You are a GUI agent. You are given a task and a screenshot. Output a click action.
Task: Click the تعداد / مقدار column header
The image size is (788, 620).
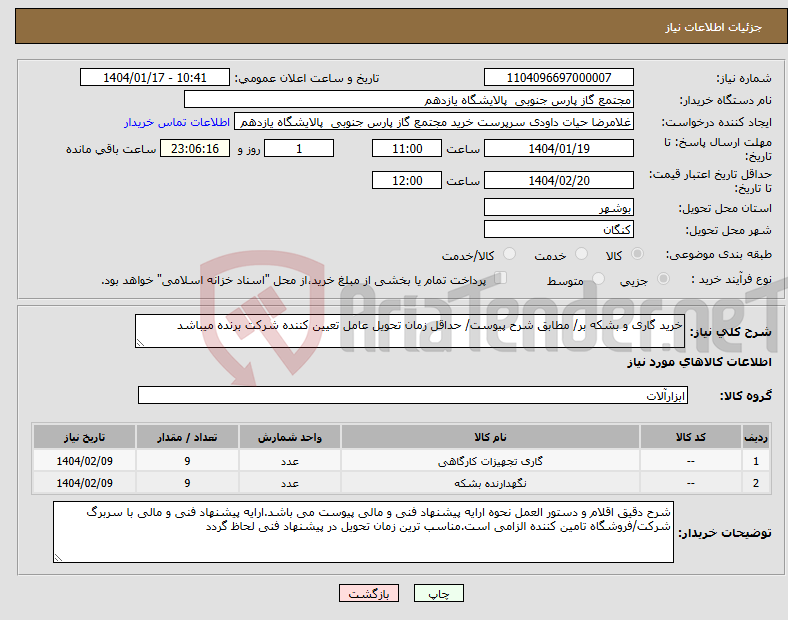(187, 437)
